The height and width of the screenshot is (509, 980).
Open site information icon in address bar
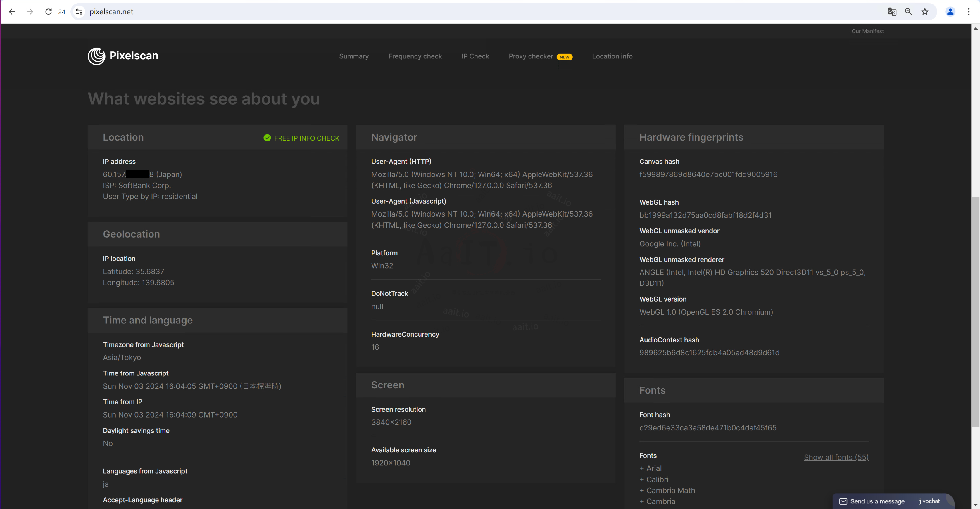[79, 12]
